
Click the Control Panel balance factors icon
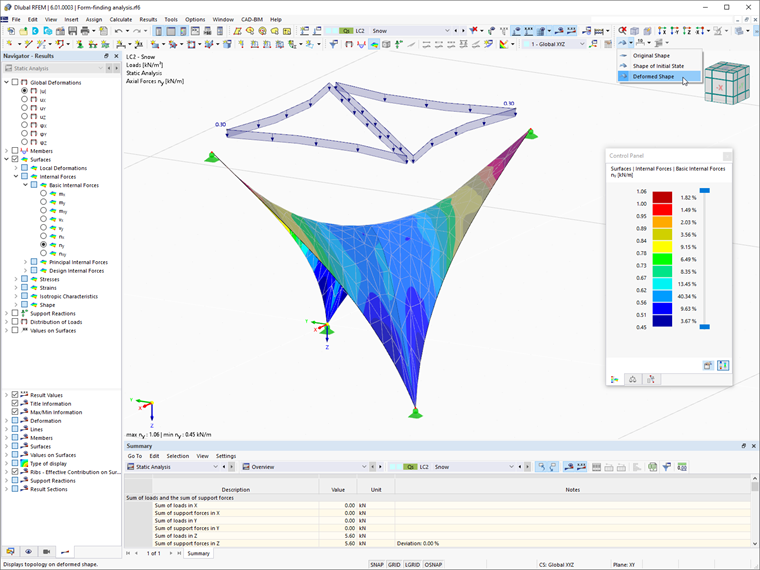[x=633, y=380]
